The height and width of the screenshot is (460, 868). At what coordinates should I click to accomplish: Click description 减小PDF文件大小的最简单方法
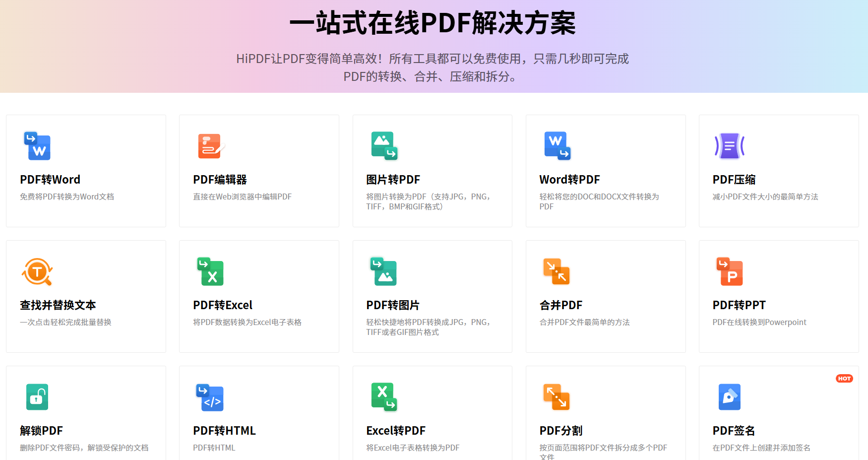[x=765, y=197]
